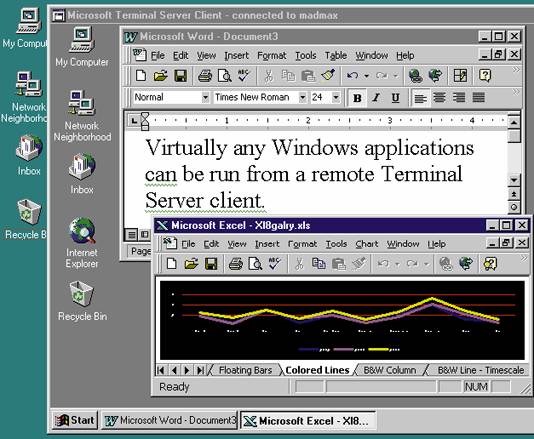This screenshot has height=439, width=534.
Task: Run spelling check in Word toolbar
Action: coord(244,76)
